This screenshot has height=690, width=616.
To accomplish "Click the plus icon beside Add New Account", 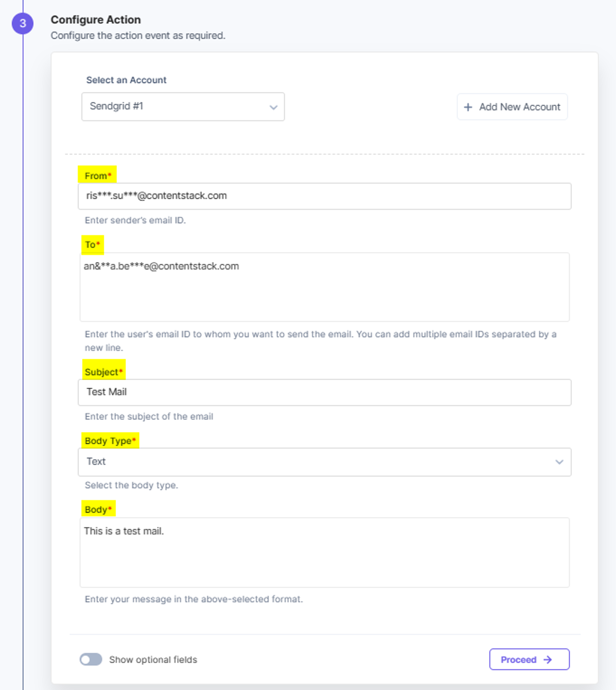I will click(468, 107).
